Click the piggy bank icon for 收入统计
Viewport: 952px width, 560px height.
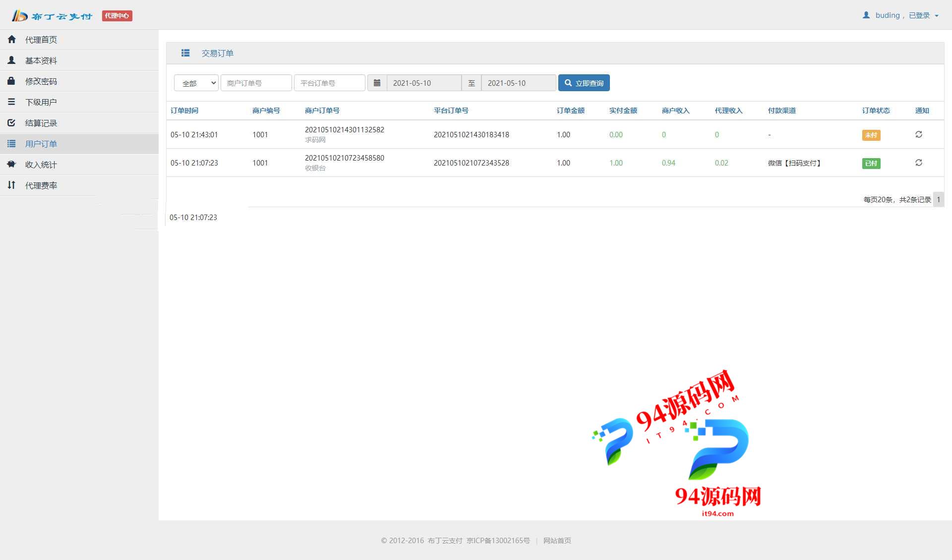pos(11,164)
